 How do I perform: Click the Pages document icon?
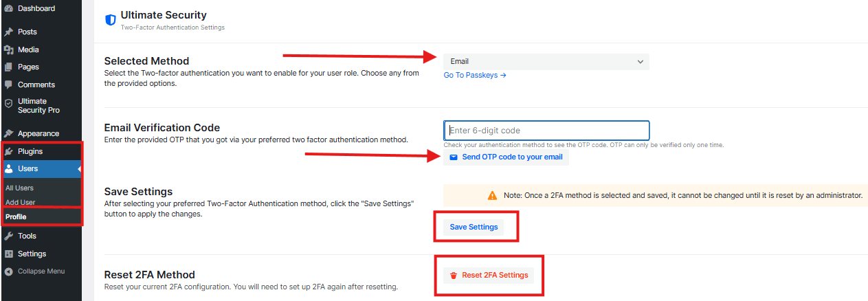8,67
